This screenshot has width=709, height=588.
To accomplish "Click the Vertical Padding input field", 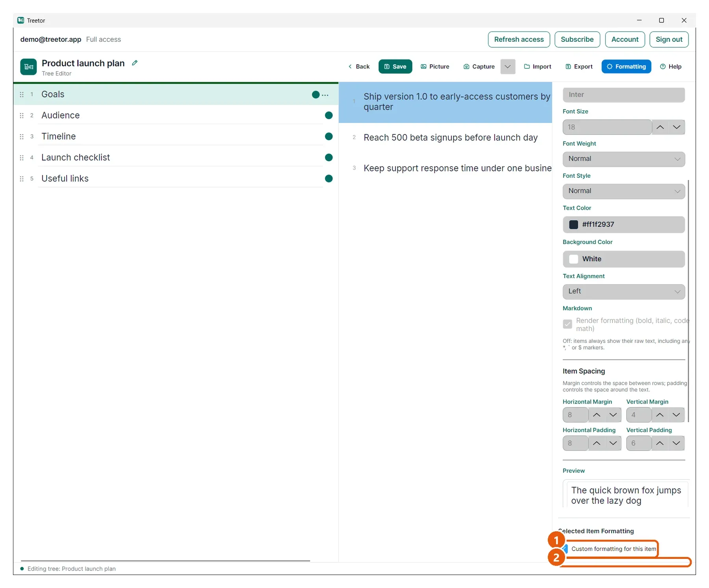I will coord(638,443).
